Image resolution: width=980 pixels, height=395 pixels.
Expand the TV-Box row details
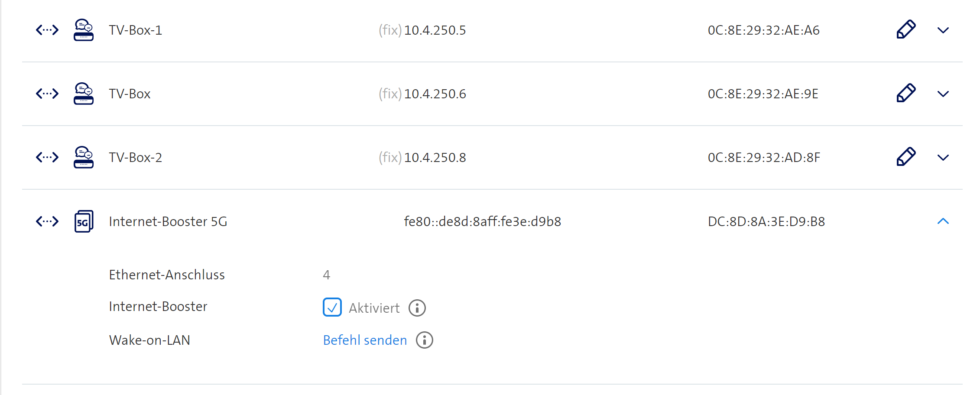pyautogui.click(x=943, y=94)
